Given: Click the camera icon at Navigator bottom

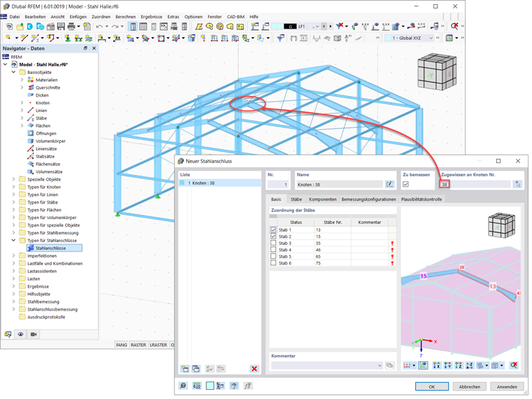Looking at the screenshot, I should pyautogui.click(x=34, y=335).
